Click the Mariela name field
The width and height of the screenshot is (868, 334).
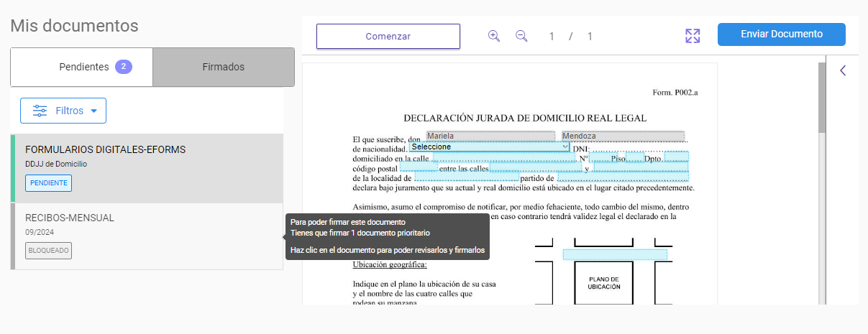(x=490, y=136)
